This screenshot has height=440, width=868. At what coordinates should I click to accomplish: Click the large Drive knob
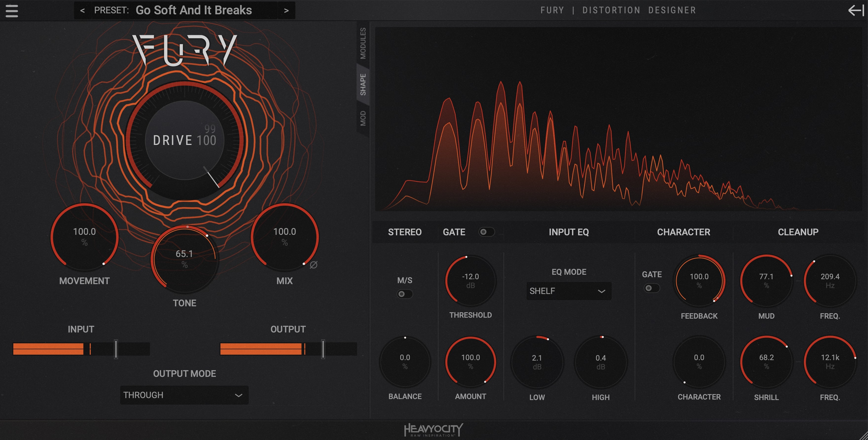tap(185, 140)
